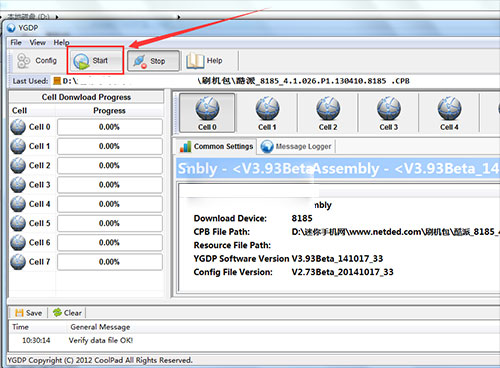
Task: Click the Stop button
Action: [x=153, y=61]
